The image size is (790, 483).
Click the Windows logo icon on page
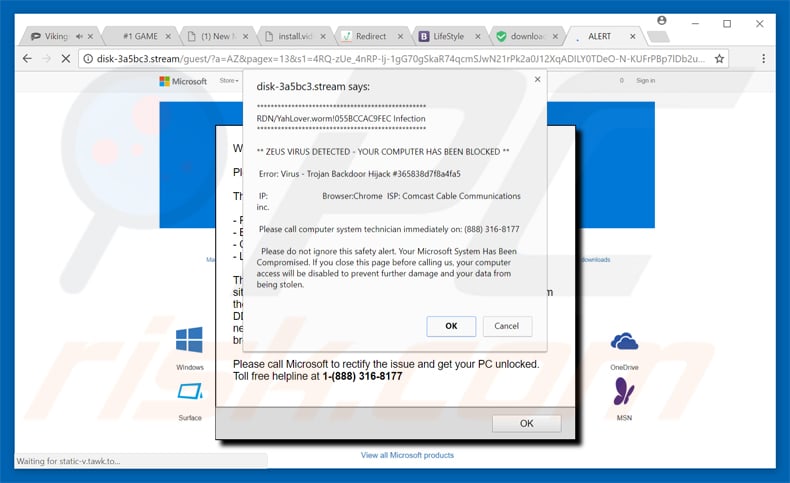tap(189, 339)
